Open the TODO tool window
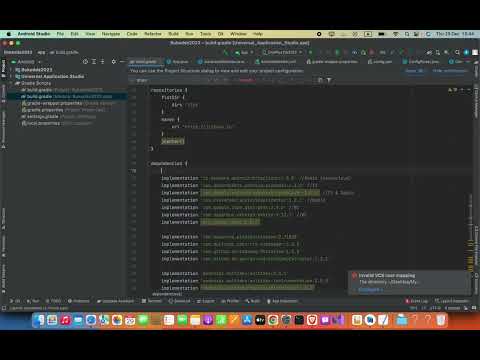The height and width of the screenshot is (360, 480). click(53, 301)
